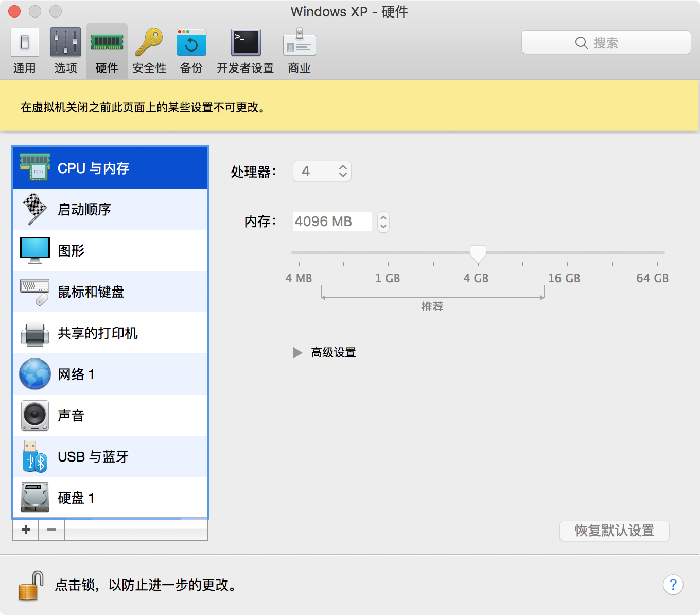
Task: Select the 硬件 (Hardware) memory chip icon
Action: [x=107, y=50]
